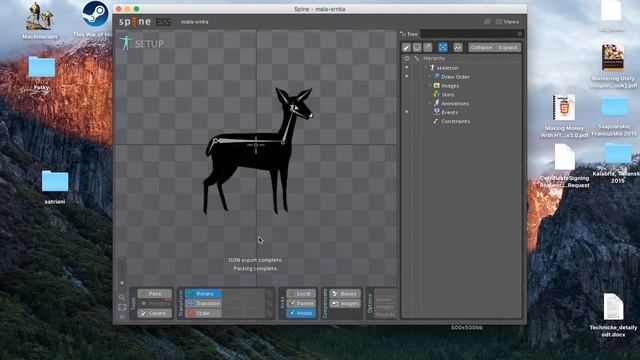Click the zoom magnifier icon near viewport
640x360 pixels.
[122, 298]
